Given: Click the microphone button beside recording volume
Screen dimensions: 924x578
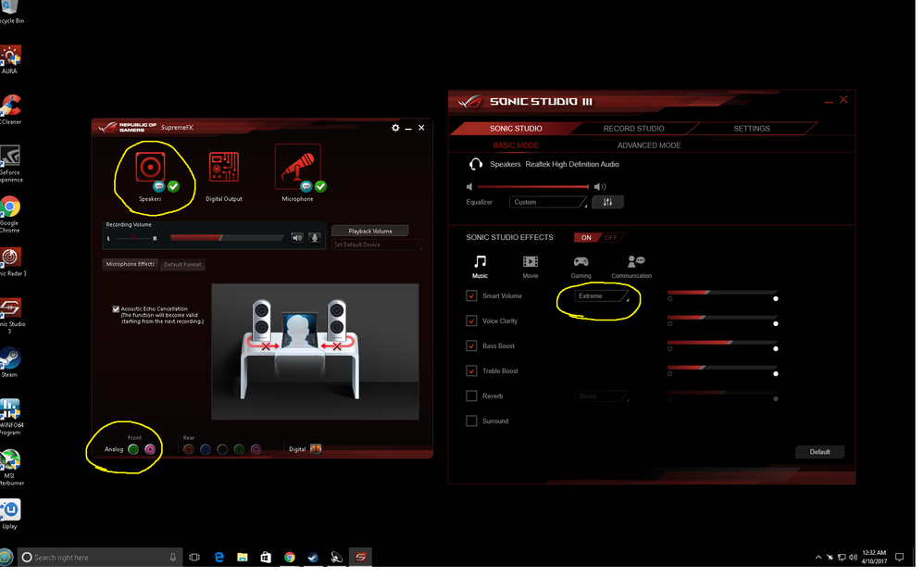Looking at the screenshot, I should [315, 238].
